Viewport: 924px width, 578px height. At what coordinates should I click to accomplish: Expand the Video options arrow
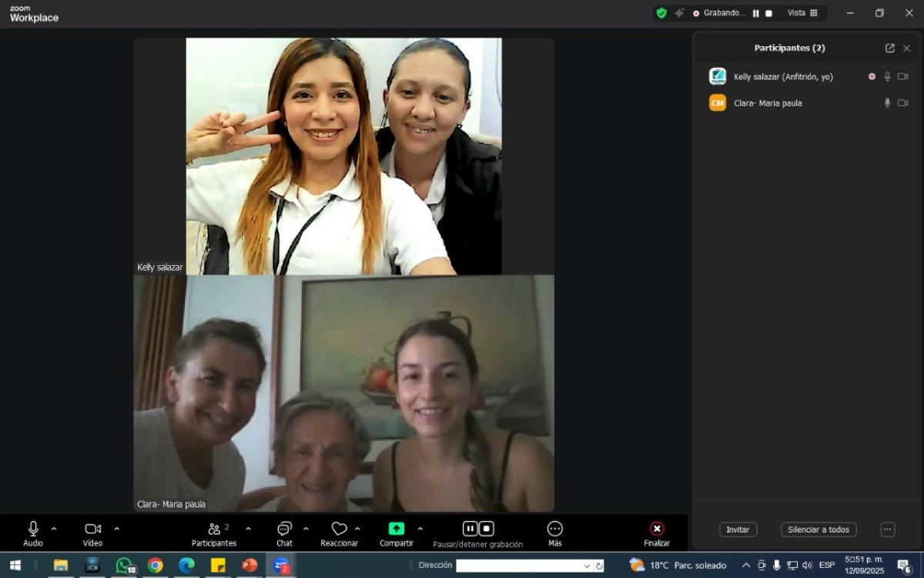point(117,529)
